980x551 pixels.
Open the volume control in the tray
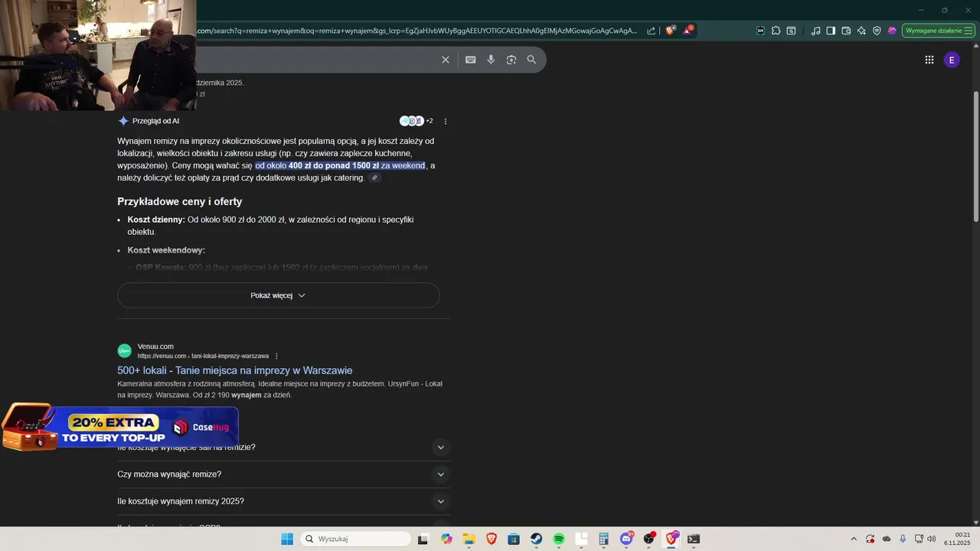(x=932, y=539)
